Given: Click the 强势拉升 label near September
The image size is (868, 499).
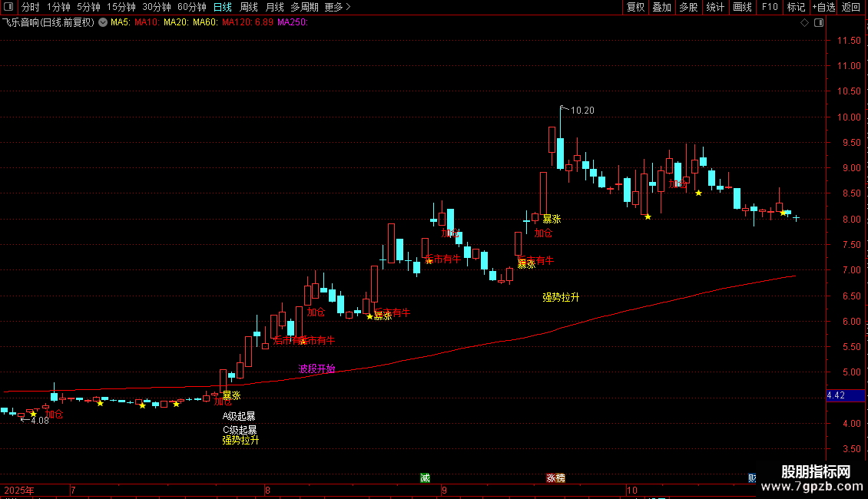Looking at the screenshot, I should (561, 298).
